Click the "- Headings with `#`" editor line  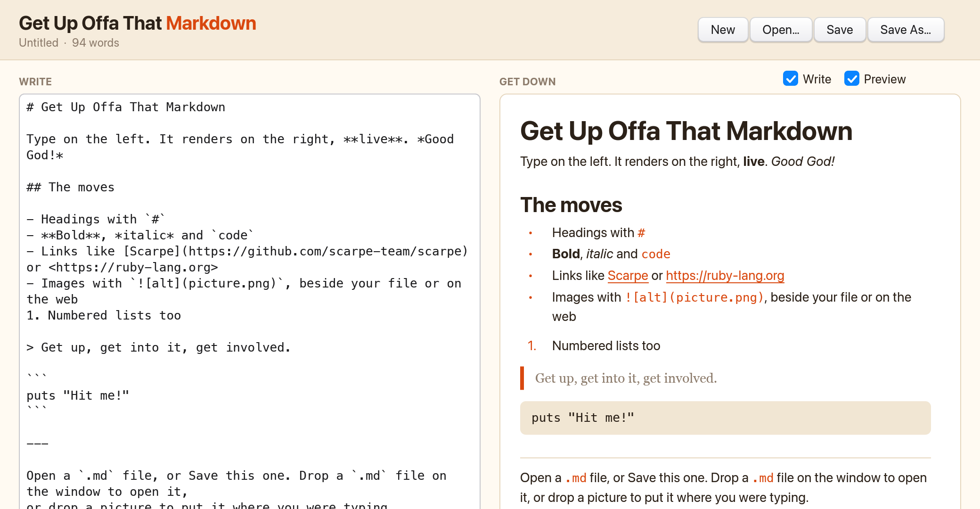click(x=96, y=219)
